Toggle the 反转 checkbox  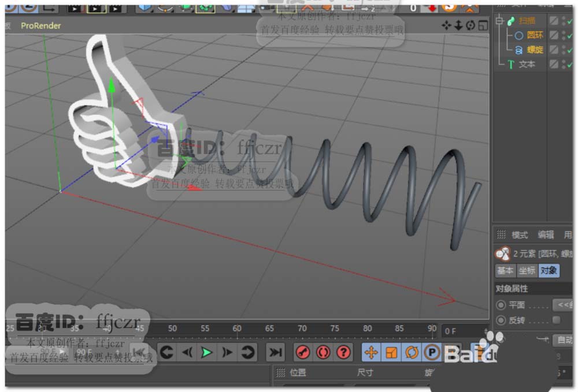pos(557,319)
